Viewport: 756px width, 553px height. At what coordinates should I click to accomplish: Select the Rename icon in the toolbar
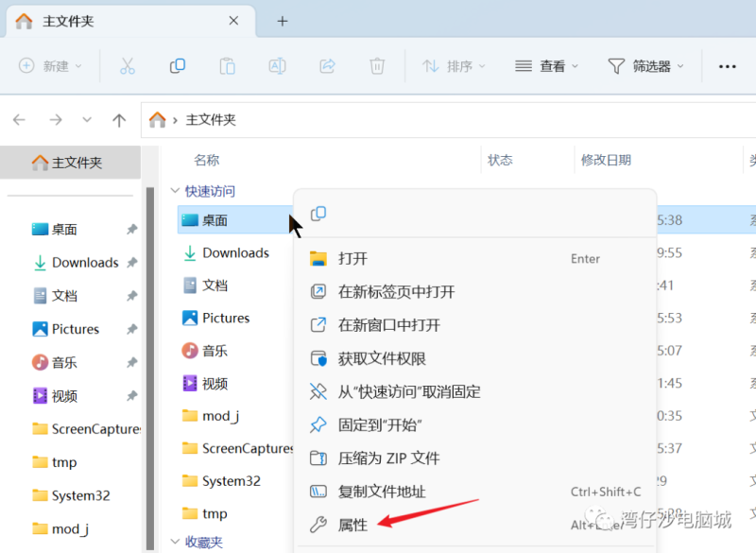[x=277, y=66]
